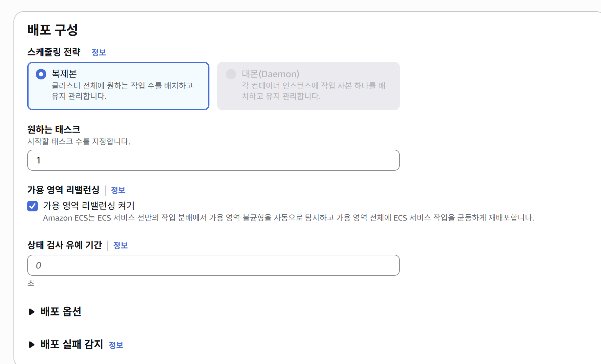The image size is (601, 364).
Task: Click the grace period input showing 0
Action: (213, 265)
